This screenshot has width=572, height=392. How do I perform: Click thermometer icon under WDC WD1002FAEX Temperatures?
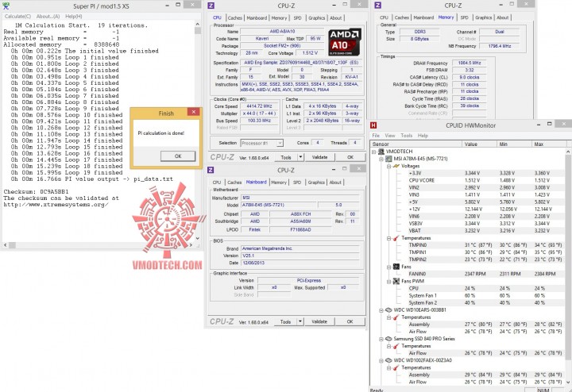pos(396,367)
